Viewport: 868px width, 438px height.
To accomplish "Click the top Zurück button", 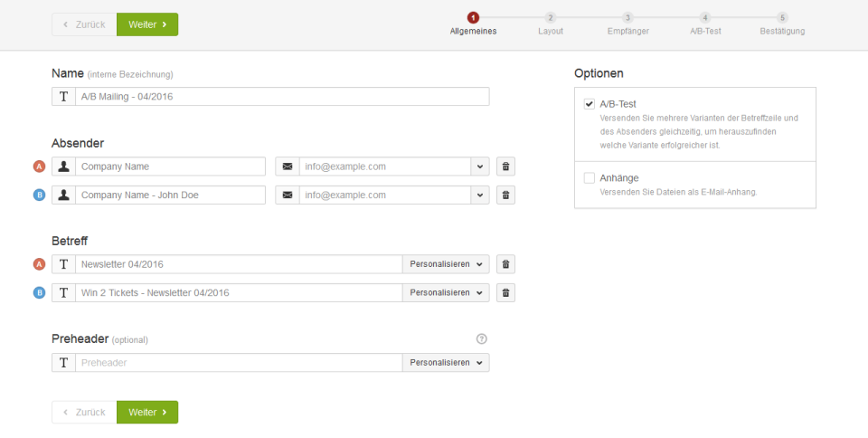I will (84, 24).
